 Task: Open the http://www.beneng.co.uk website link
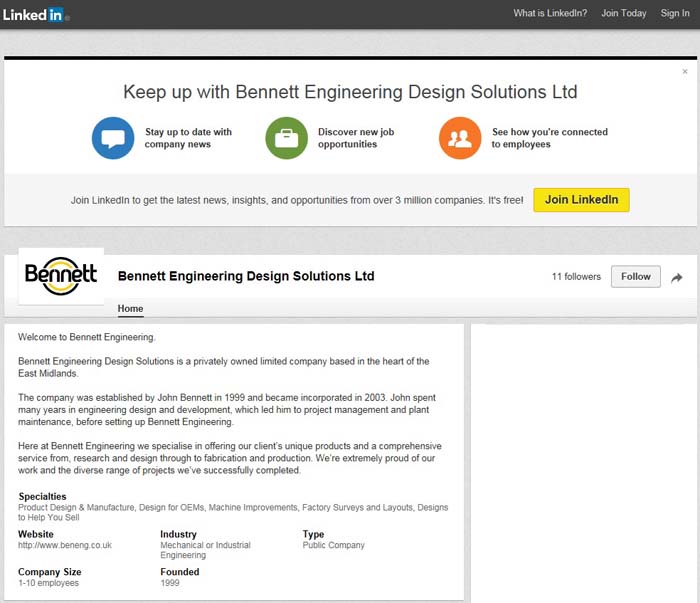(x=65, y=545)
